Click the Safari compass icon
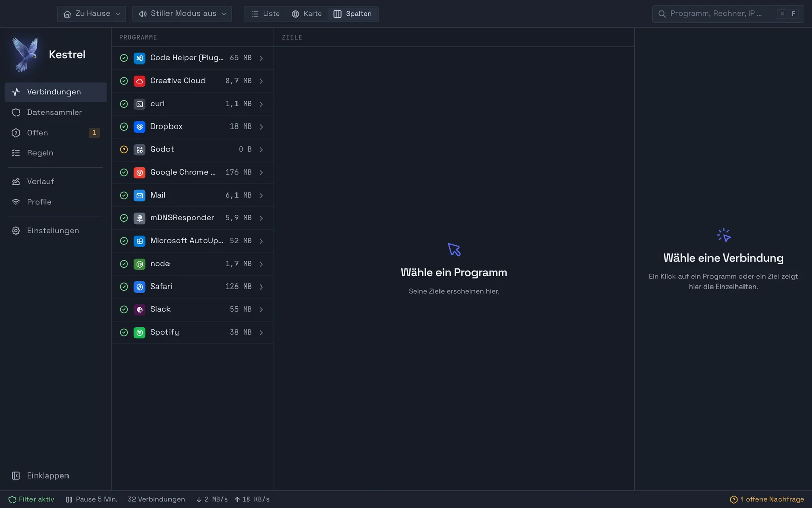The image size is (812, 508). pyautogui.click(x=140, y=287)
